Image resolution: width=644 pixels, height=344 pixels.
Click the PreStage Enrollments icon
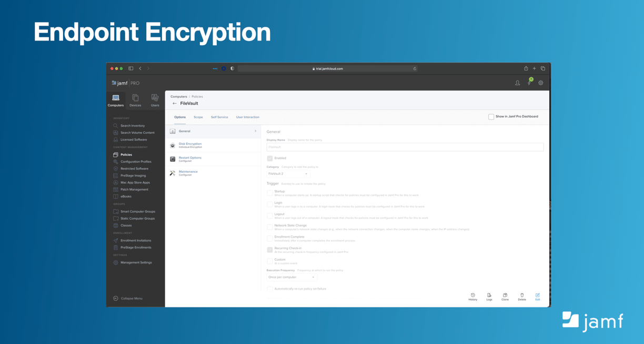116,248
